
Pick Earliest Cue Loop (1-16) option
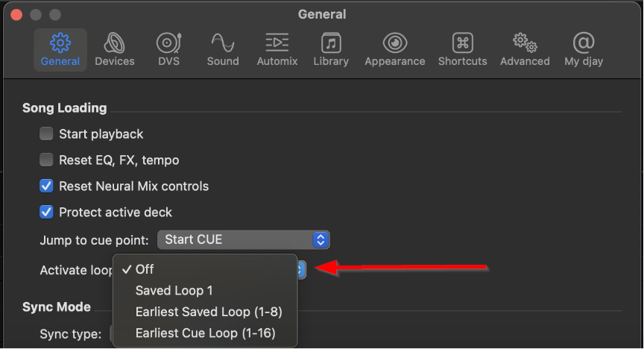[x=205, y=333]
